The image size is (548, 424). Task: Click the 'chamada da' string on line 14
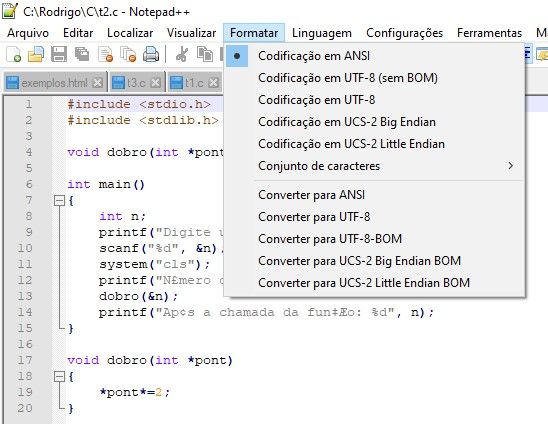(259, 312)
